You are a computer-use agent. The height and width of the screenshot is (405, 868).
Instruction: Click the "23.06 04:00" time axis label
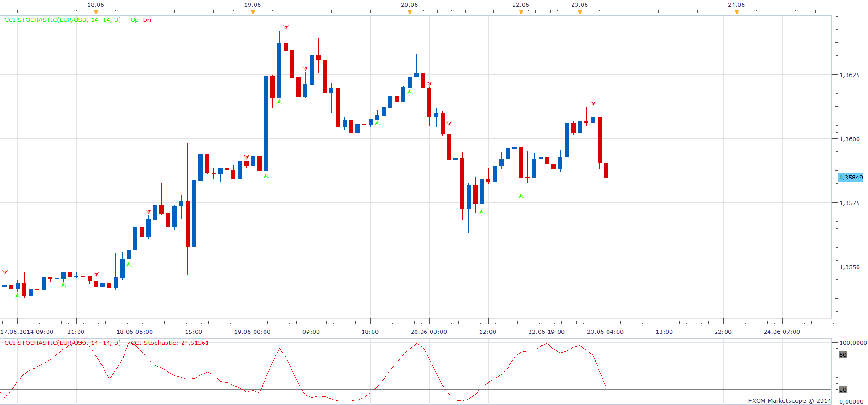pyautogui.click(x=605, y=332)
